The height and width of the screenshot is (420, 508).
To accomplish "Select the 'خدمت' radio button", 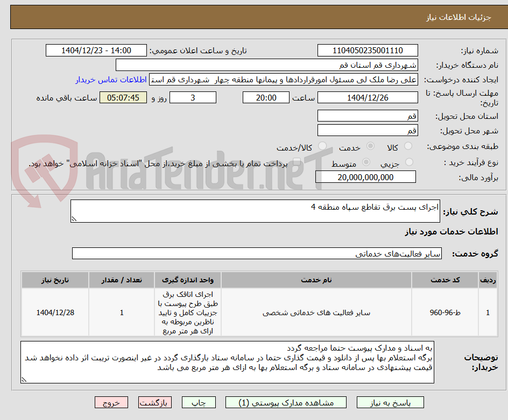I will tap(370, 146).
